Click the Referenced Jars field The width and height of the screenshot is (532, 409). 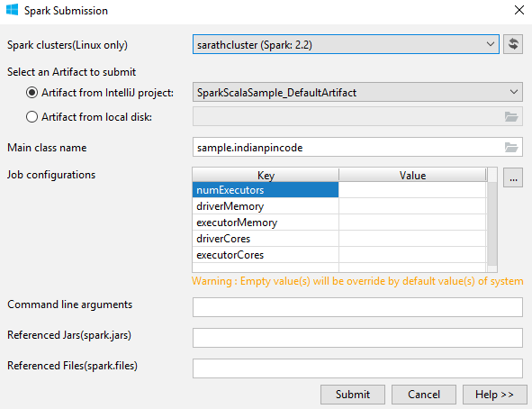point(357,338)
